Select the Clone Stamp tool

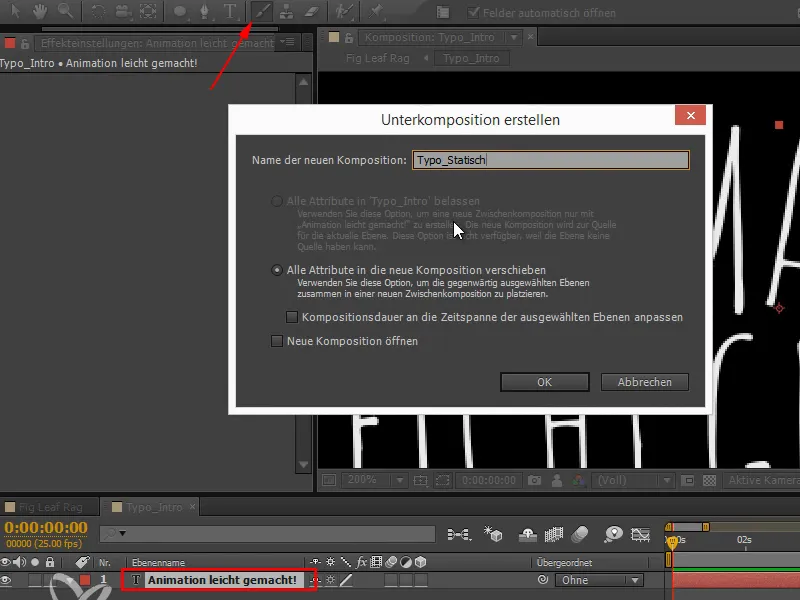(x=286, y=11)
